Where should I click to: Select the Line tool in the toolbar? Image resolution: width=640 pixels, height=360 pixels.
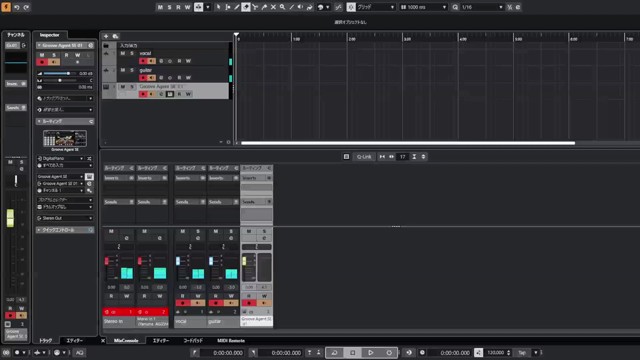291,7
